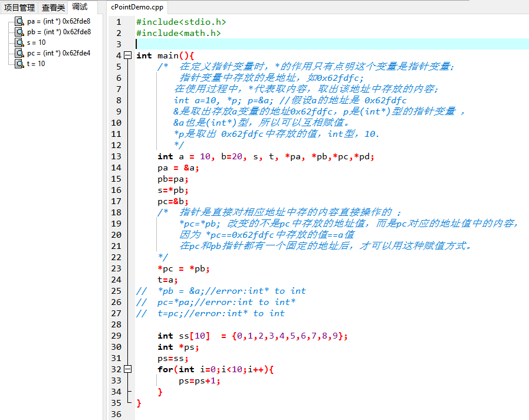Click line number 13 in the gutter

[x=116, y=156]
